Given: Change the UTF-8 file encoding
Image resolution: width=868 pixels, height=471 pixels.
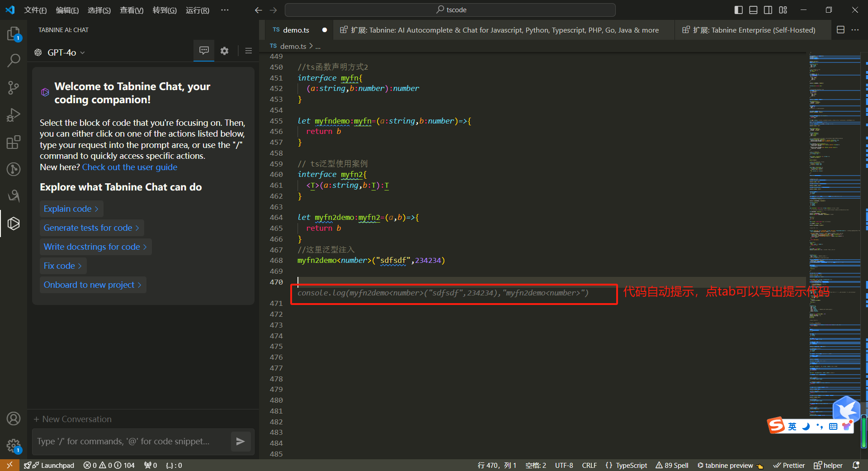Looking at the screenshot, I should (564, 465).
